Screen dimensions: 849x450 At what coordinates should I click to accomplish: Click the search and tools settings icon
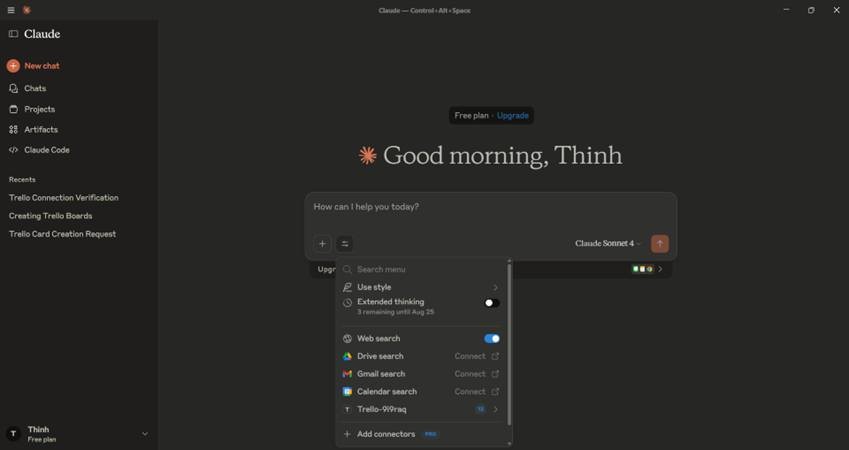point(345,243)
